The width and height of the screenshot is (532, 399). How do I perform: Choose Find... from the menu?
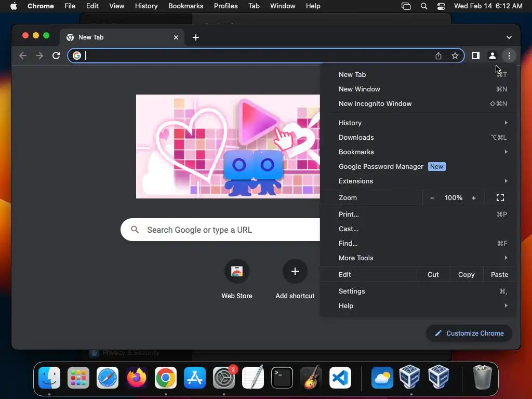click(x=418, y=244)
